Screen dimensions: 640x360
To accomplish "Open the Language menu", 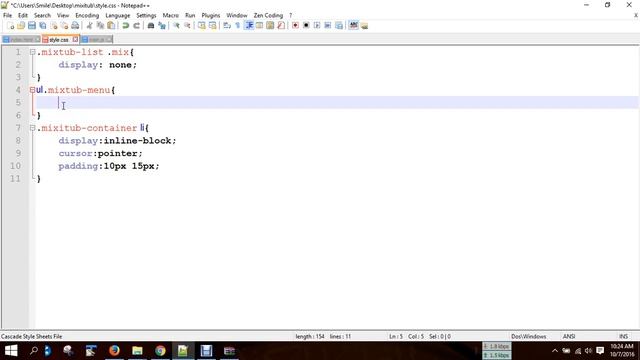I will tap(118, 16).
